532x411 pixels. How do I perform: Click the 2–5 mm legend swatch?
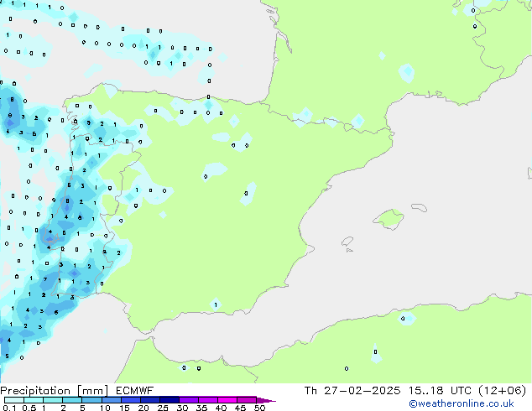tap(72, 400)
